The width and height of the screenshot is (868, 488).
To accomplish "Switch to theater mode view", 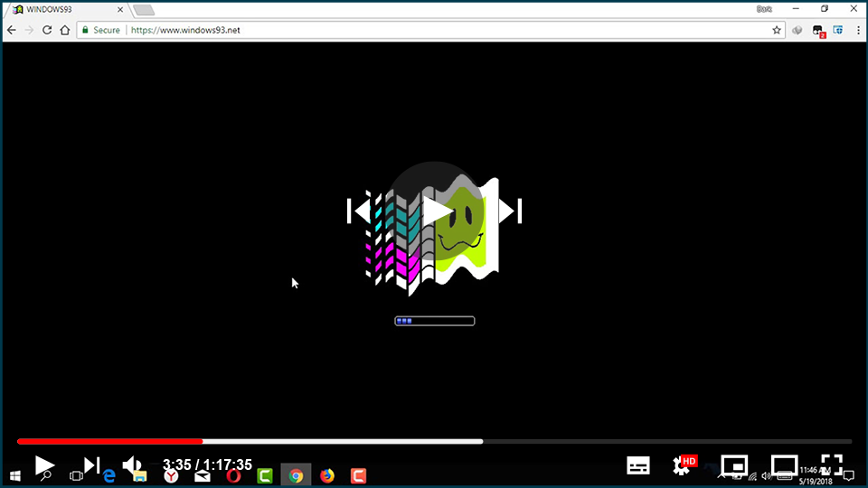I will 783,465.
